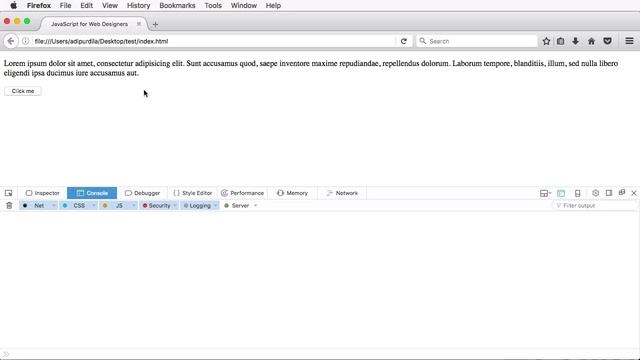Pick an element from the page
The image size is (640, 360).
(9, 193)
